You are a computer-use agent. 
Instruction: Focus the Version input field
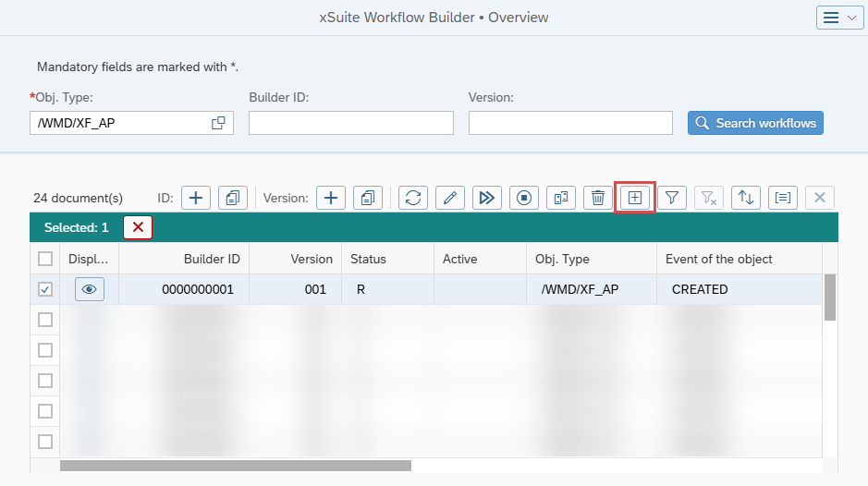(x=570, y=123)
